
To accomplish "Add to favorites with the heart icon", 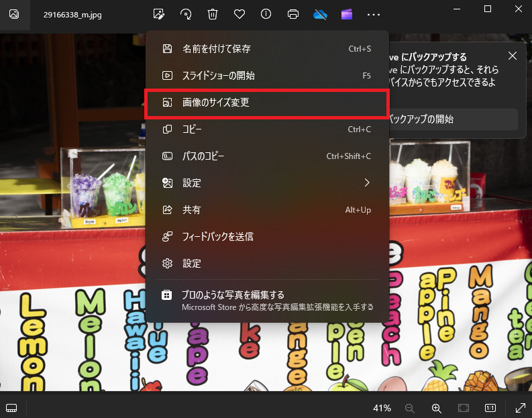I will (x=240, y=14).
